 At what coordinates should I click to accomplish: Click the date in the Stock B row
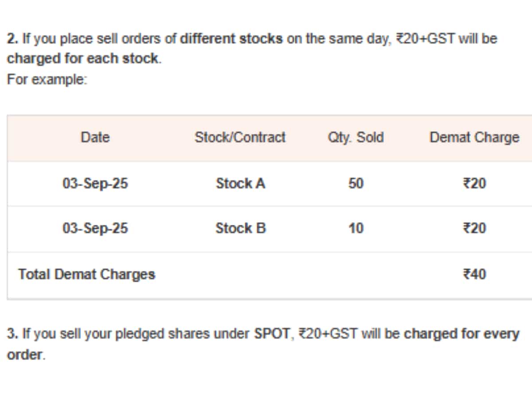pos(95,228)
